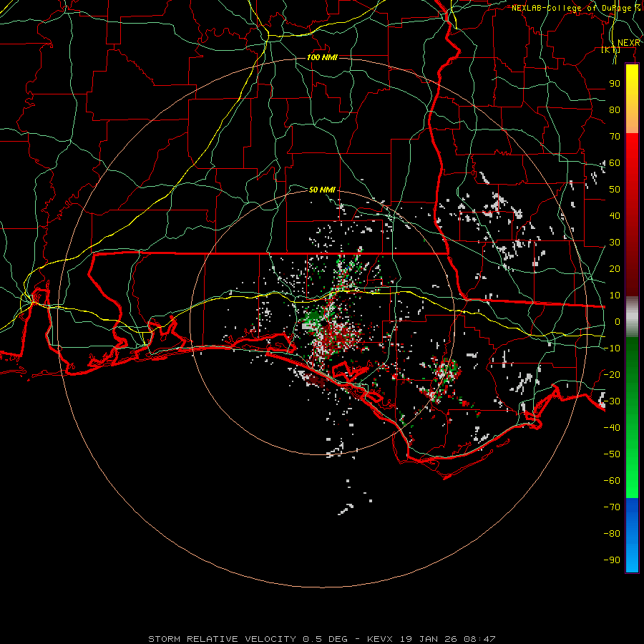Click the "100 NMI" range ring label
The width and height of the screenshot is (644, 644).
(x=322, y=57)
